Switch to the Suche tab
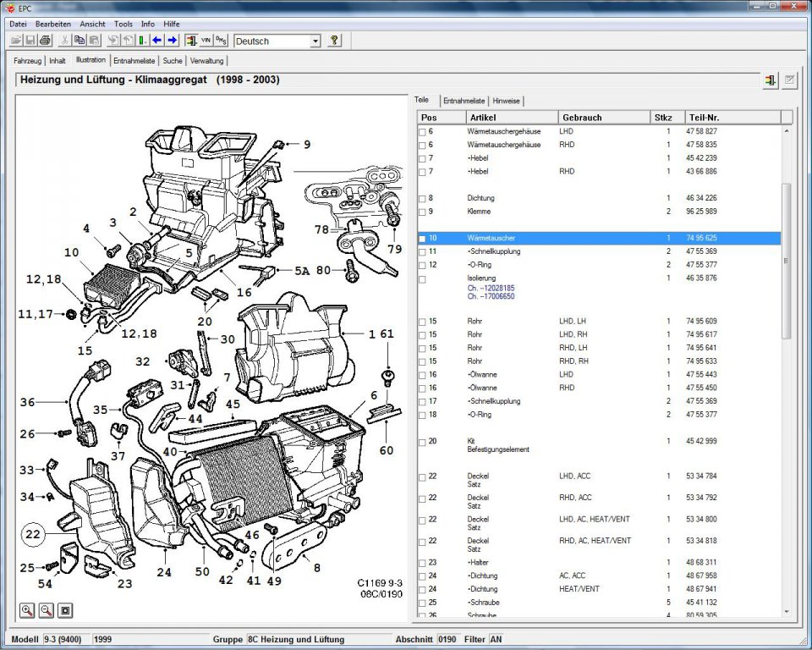Image resolution: width=812 pixels, height=650 pixels. click(173, 61)
